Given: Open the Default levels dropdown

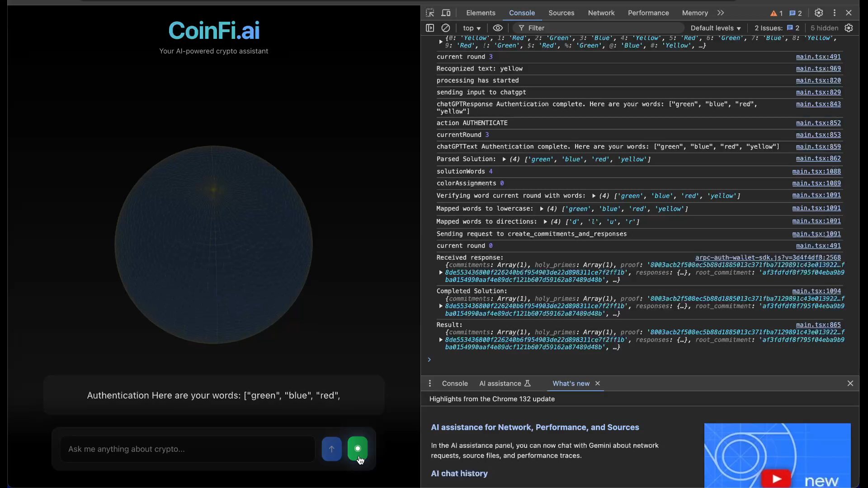Looking at the screenshot, I should click(716, 28).
